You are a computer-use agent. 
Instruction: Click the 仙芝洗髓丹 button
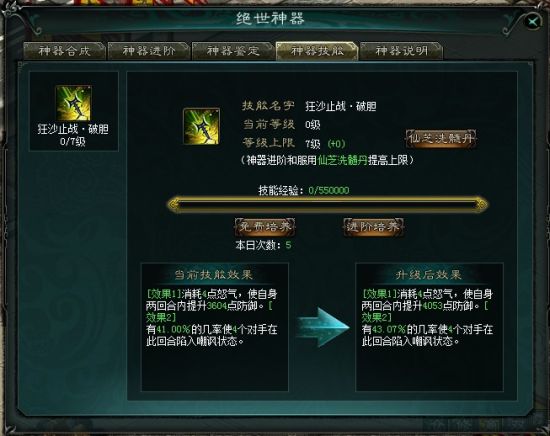click(441, 138)
